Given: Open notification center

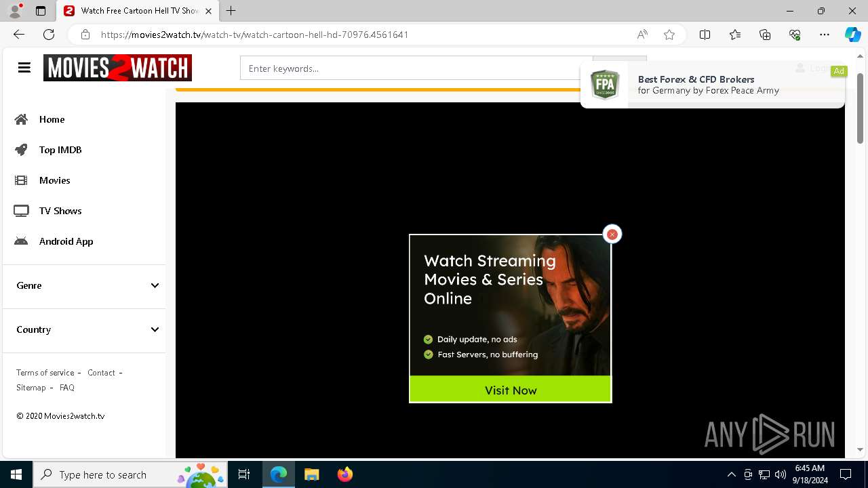Looking at the screenshot, I should [x=846, y=474].
